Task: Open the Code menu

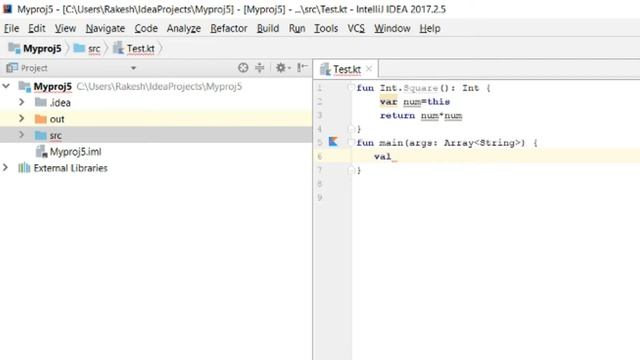Action: pos(146,29)
